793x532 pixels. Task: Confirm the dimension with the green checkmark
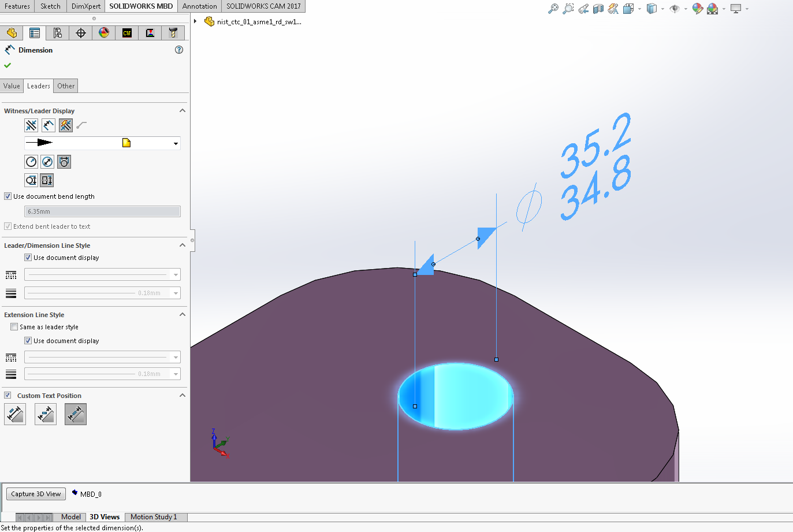pyautogui.click(x=8, y=65)
